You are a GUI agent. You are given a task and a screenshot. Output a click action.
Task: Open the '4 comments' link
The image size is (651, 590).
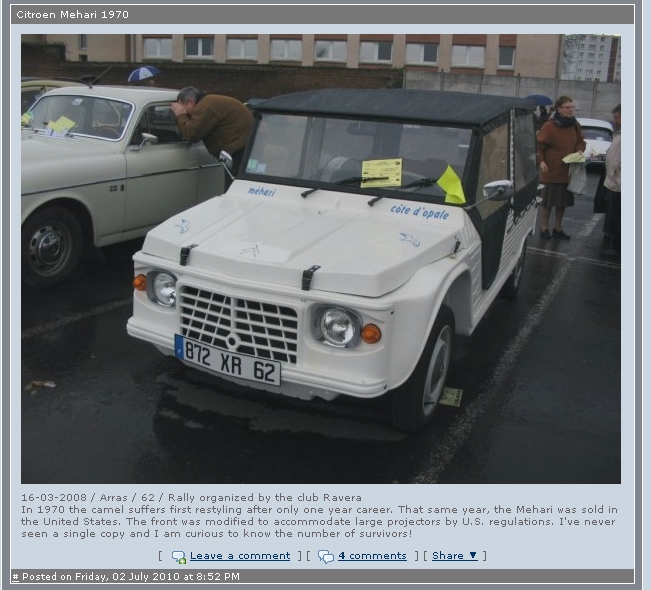pyautogui.click(x=372, y=556)
